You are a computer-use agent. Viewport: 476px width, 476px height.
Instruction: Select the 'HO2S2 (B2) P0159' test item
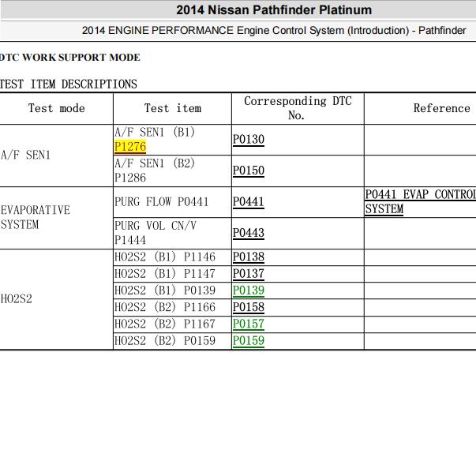point(165,340)
